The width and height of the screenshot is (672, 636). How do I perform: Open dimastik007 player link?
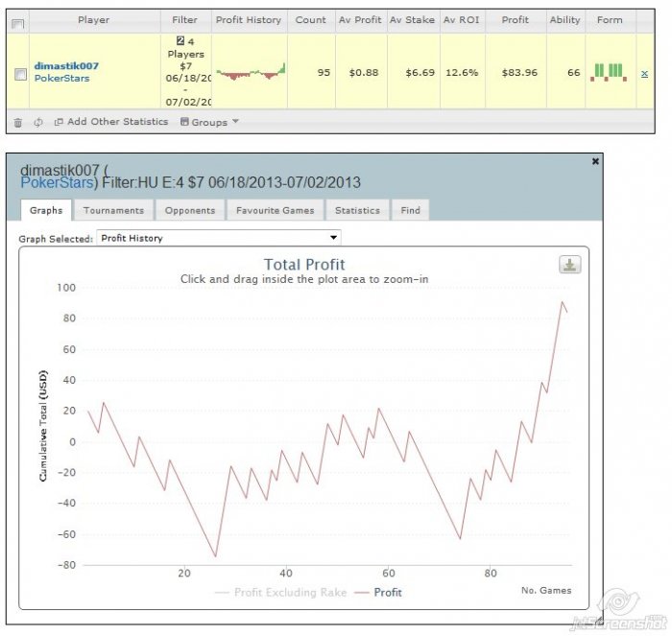click(66, 65)
